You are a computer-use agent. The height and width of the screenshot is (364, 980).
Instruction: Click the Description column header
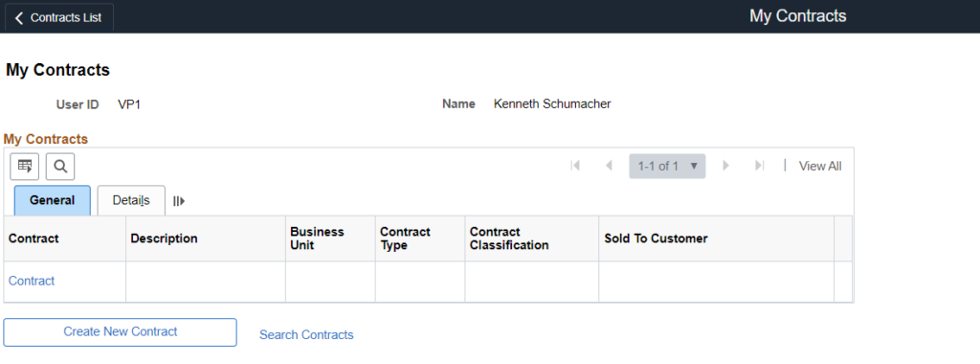[164, 239]
